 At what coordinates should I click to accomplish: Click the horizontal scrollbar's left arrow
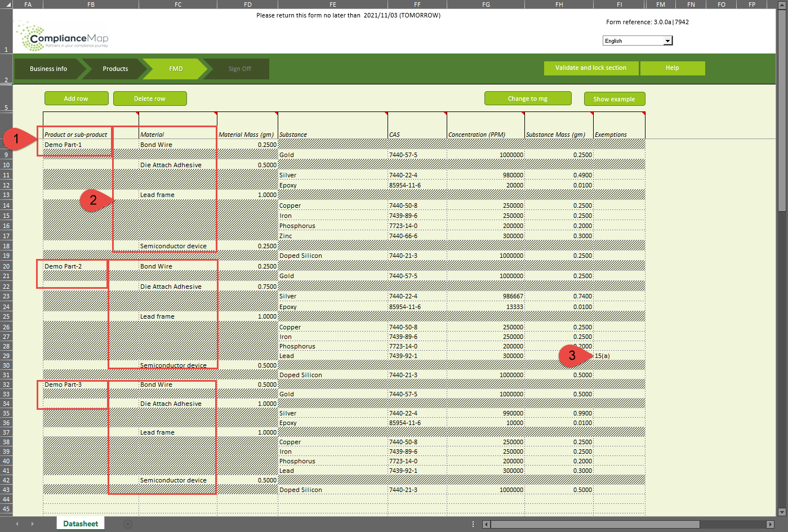[486, 524]
